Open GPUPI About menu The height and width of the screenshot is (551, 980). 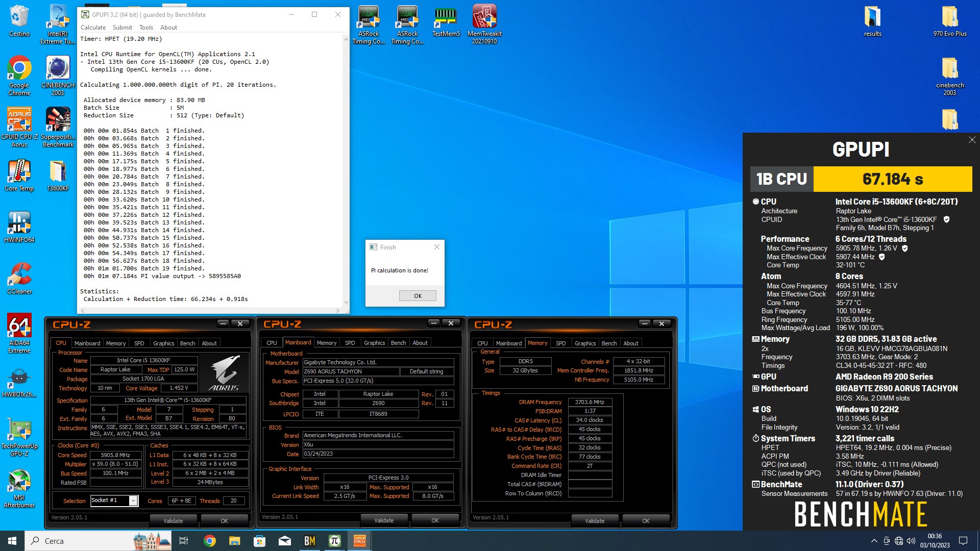click(168, 28)
